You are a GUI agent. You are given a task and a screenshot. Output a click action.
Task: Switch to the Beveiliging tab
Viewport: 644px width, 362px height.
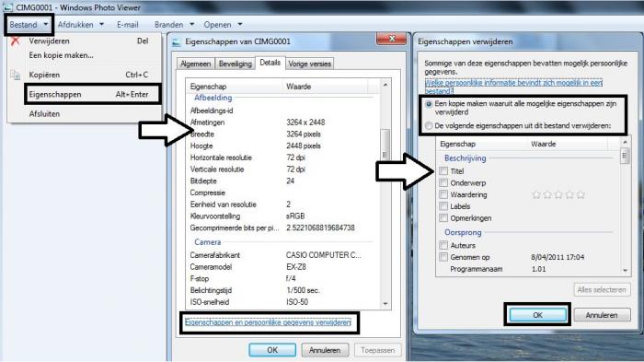(x=235, y=64)
